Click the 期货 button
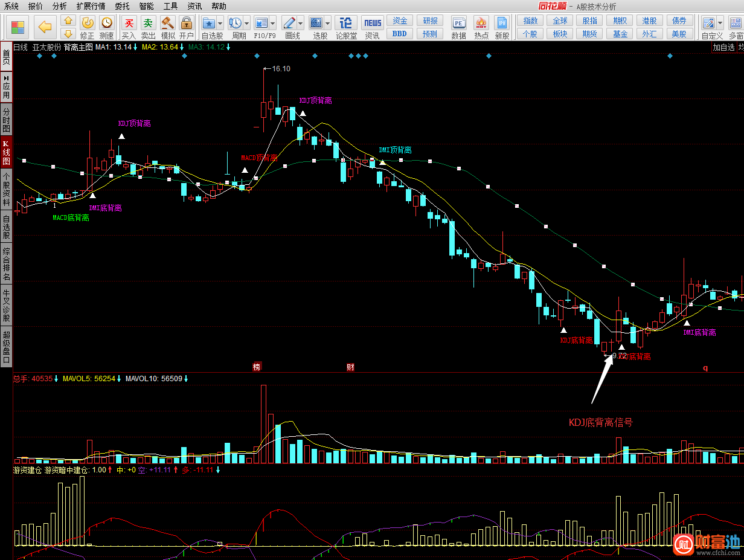The height and width of the screenshot is (560, 744). tap(590, 34)
